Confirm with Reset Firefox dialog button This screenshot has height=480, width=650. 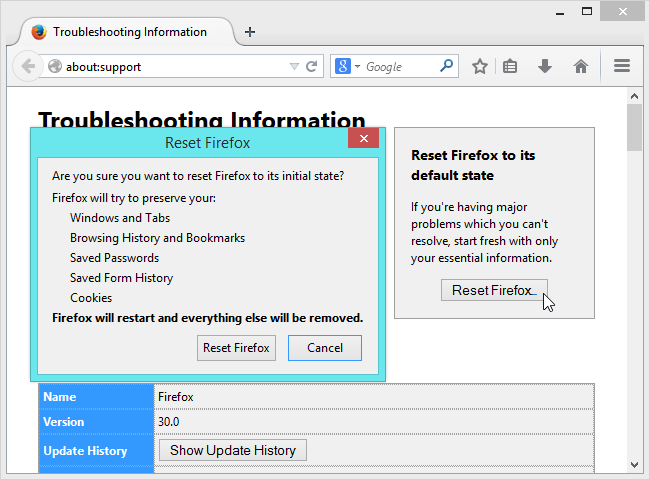(236, 348)
